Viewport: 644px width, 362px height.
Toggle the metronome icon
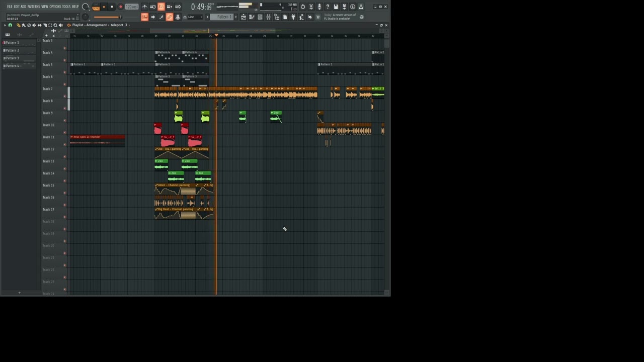click(x=144, y=7)
